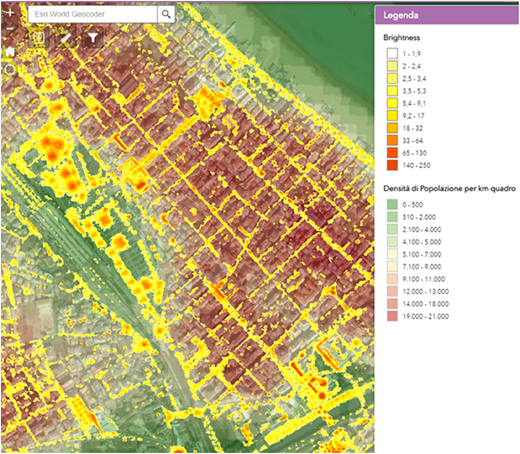Zoom in with the plus button
This screenshot has width=520, height=454.
coord(10,13)
